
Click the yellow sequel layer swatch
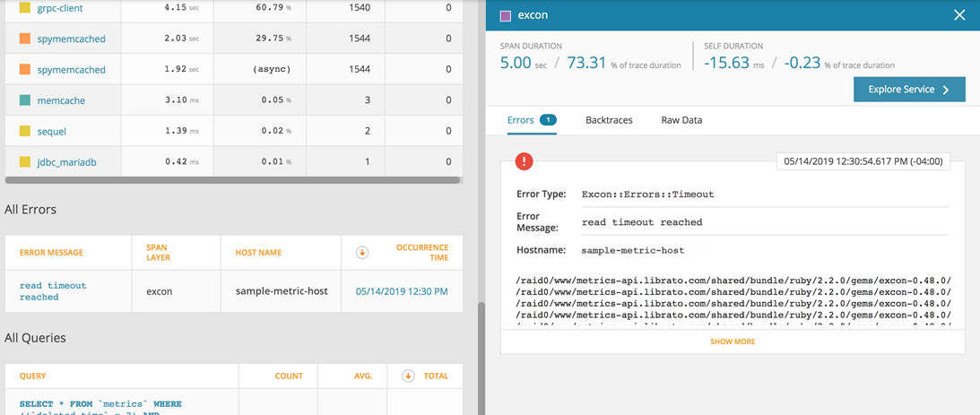coord(24,132)
